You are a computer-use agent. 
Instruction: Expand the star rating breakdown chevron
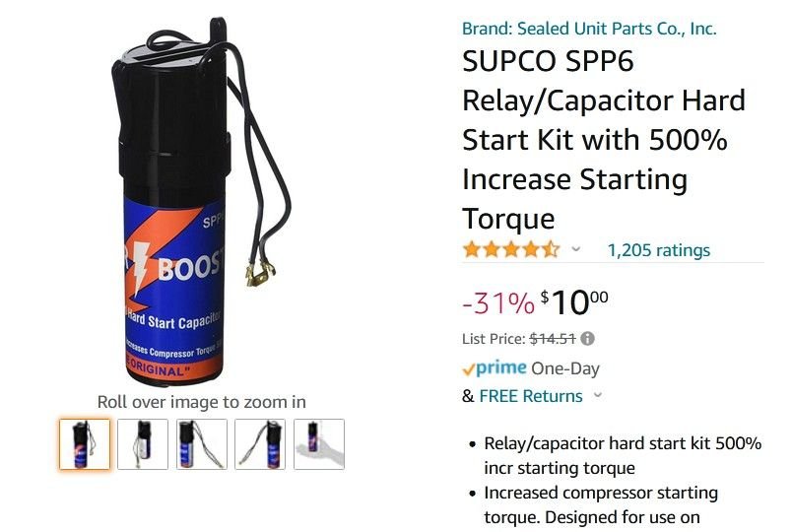click(x=576, y=249)
